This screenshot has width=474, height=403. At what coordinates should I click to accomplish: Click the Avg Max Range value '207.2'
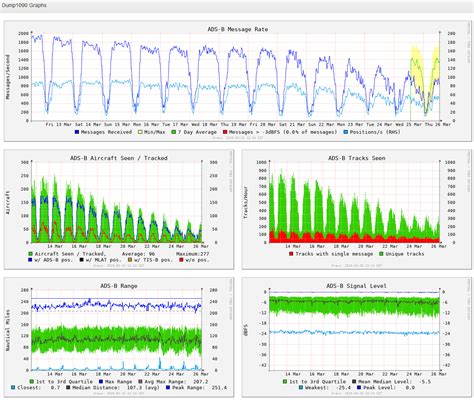pyautogui.click(x=200, y=382)
